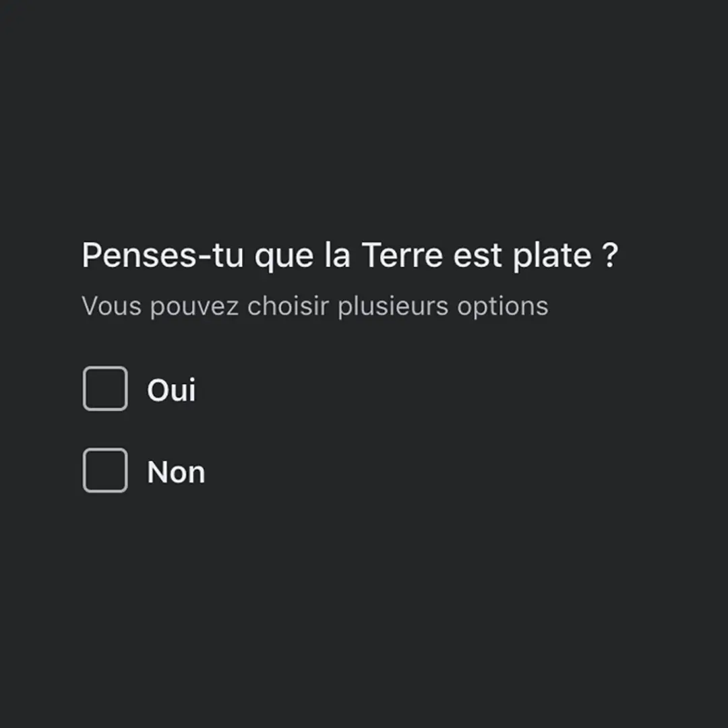Click the 'Vous pouvez choisir plusieurs options' hint
This screenshot has width=728, height=728.
tap(315, 307)
